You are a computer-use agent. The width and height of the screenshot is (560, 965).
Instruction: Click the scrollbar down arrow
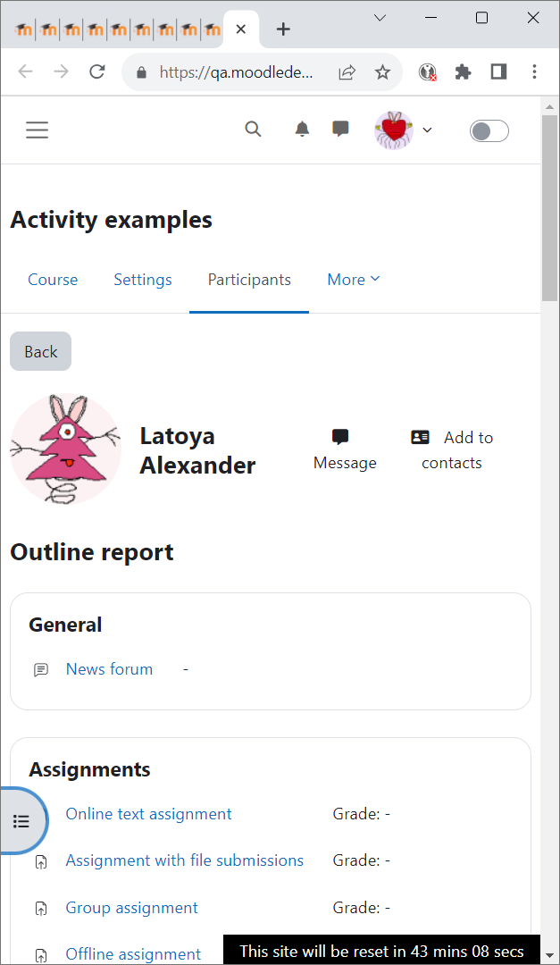point(549,956)
